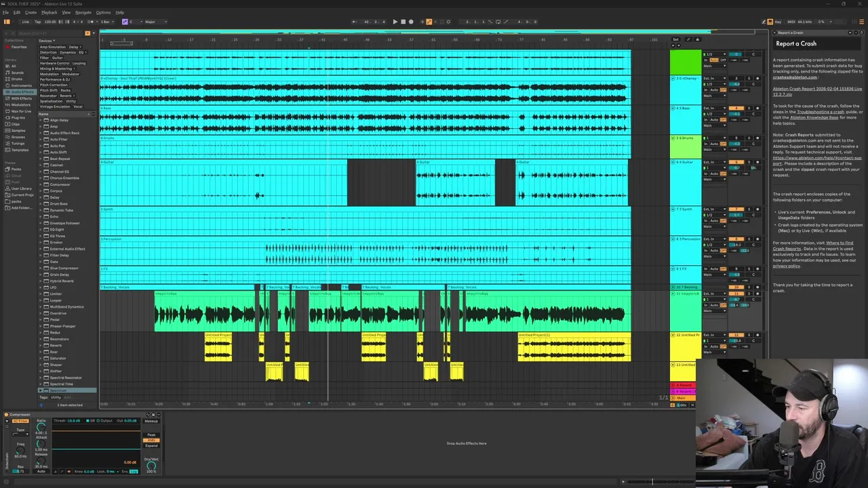This screenshot has height=488, width=868.
Task: Open the Ableton Crash Report zip link
Action: [818, 91]
